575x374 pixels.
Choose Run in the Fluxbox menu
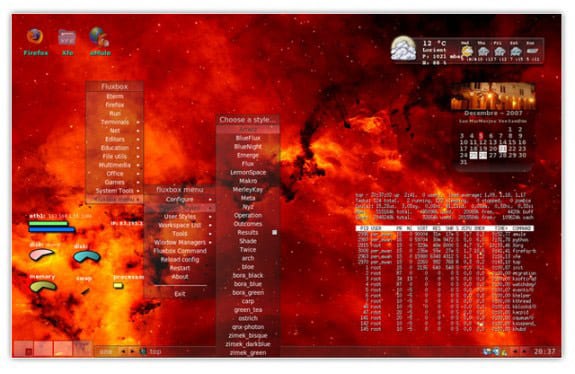(114, 113)
